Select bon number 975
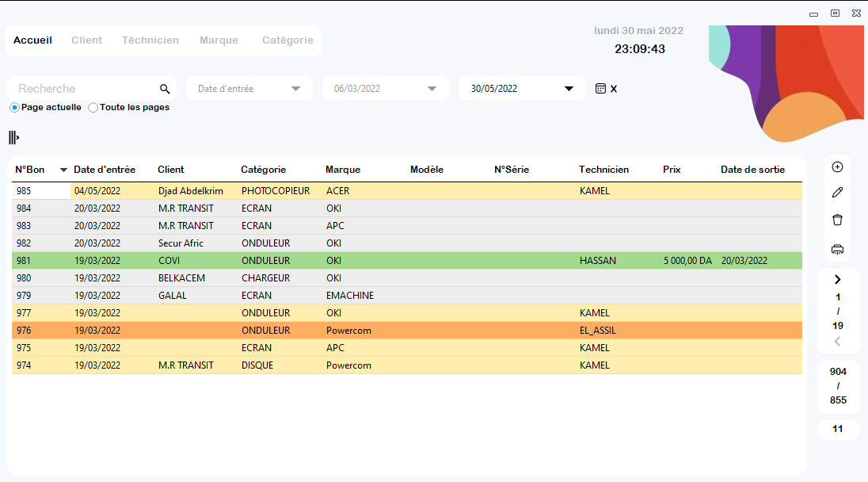Screen dimensions: 868x482 click(24, 348)
